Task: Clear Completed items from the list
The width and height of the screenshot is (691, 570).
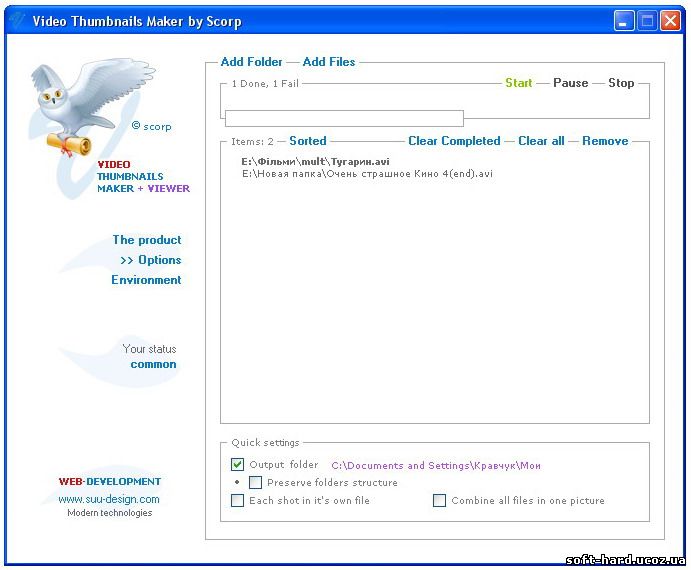Action: click(x=454, y=141)
